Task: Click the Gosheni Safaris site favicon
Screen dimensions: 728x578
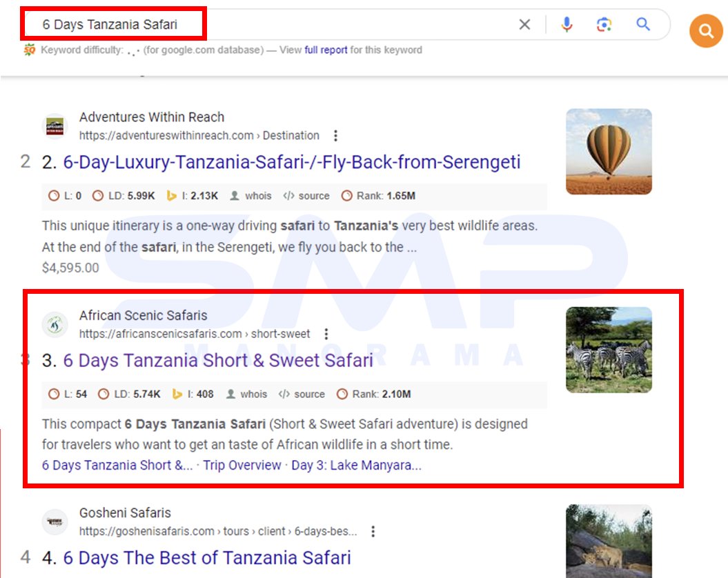Action: pos(55,522)
